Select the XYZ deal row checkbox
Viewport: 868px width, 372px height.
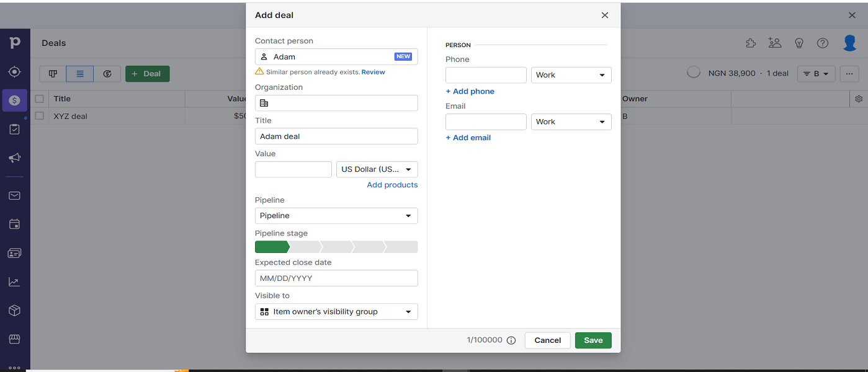(x=40, y=116)
